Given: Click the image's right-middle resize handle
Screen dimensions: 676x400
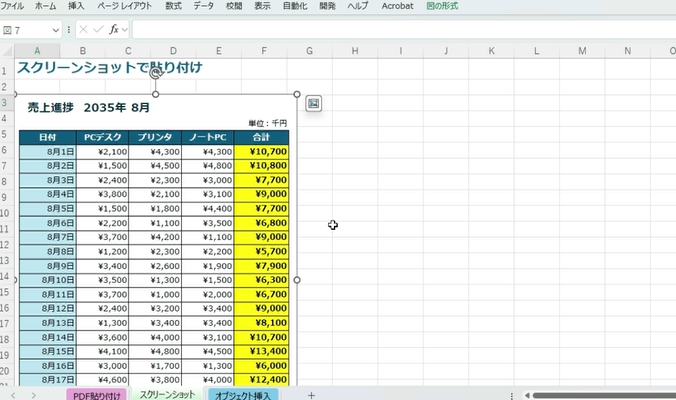Looking at the screenshot, I should pos(297,280).
